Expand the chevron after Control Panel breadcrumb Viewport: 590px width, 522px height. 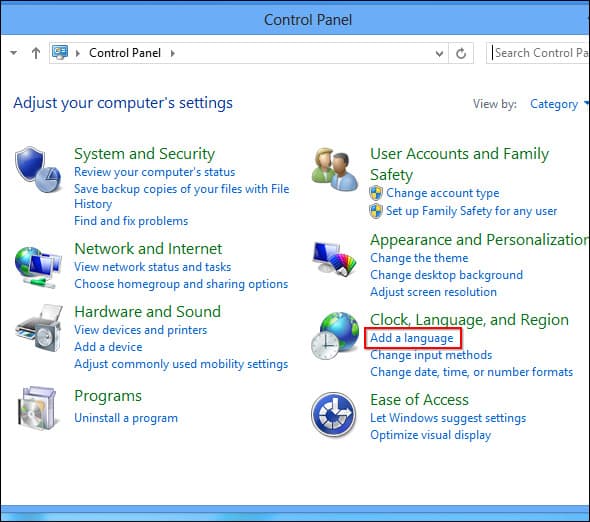[173, 53]
